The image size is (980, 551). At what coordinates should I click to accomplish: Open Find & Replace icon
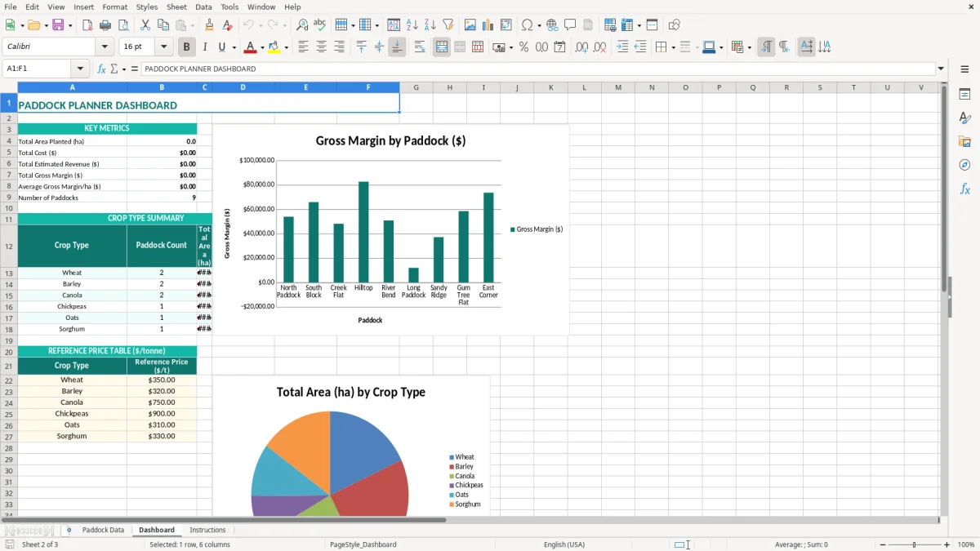tap(302, 25)
